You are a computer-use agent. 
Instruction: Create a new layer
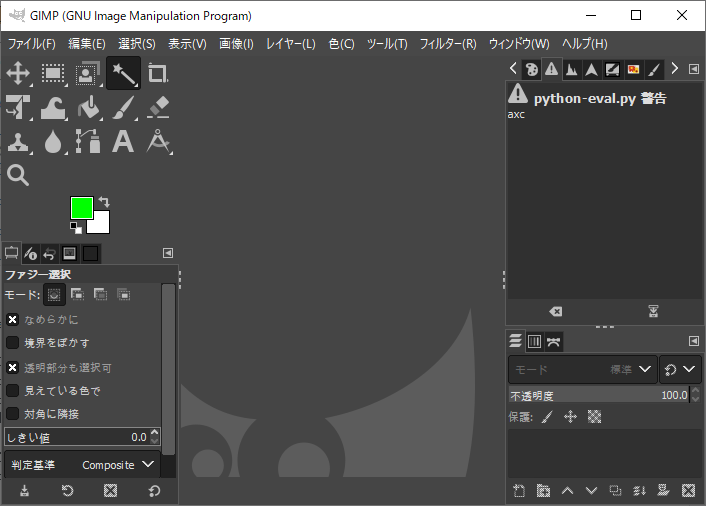tap(519, 491)
